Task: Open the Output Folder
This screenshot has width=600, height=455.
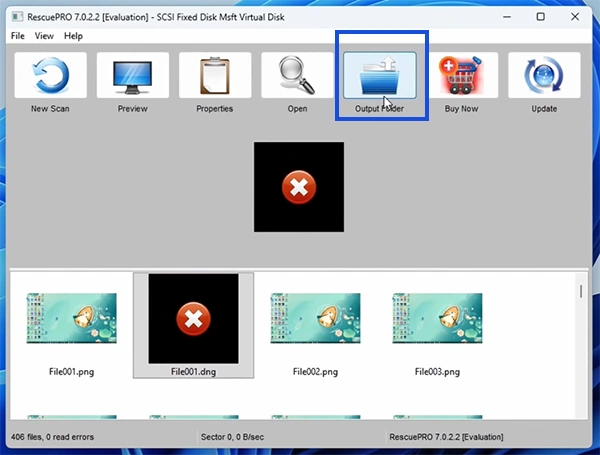Action: [x=380, y=75]
